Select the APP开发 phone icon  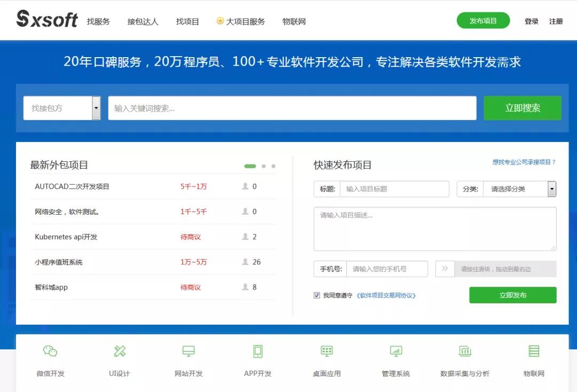click(257, 351)
